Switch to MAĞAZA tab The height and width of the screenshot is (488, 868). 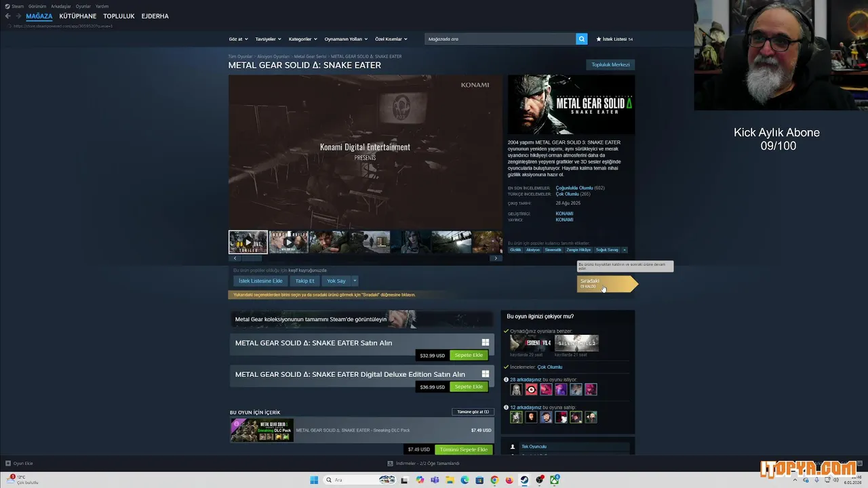pos(39,16)
